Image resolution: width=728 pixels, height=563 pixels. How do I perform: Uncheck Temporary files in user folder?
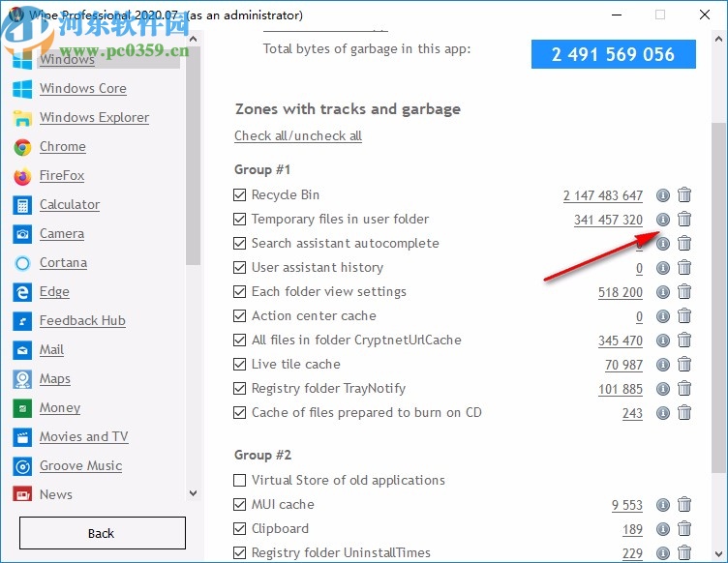click(x=239, y=219)
